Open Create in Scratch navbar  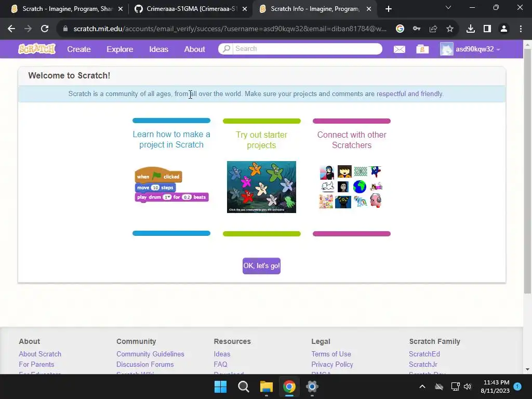79,49
